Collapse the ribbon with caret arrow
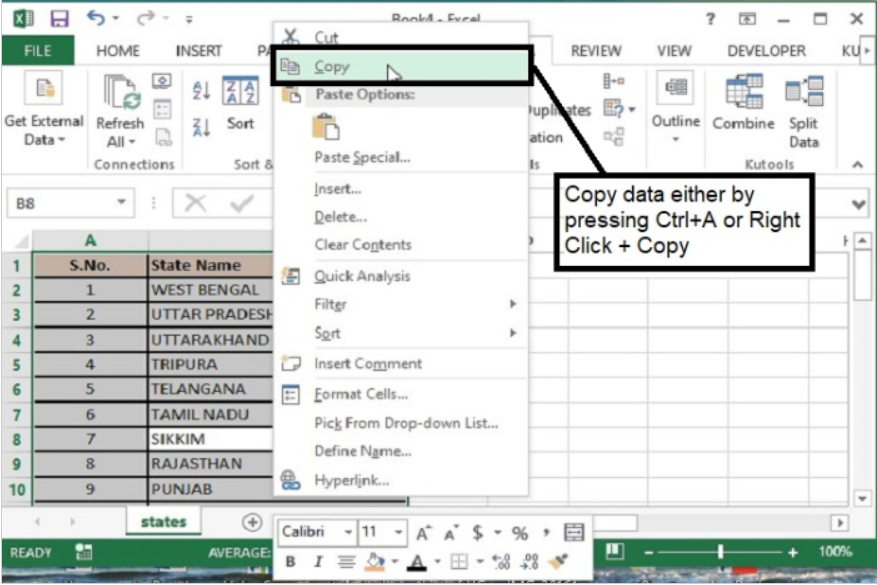This screenshot has width=877, height=585. click(857, 164)
